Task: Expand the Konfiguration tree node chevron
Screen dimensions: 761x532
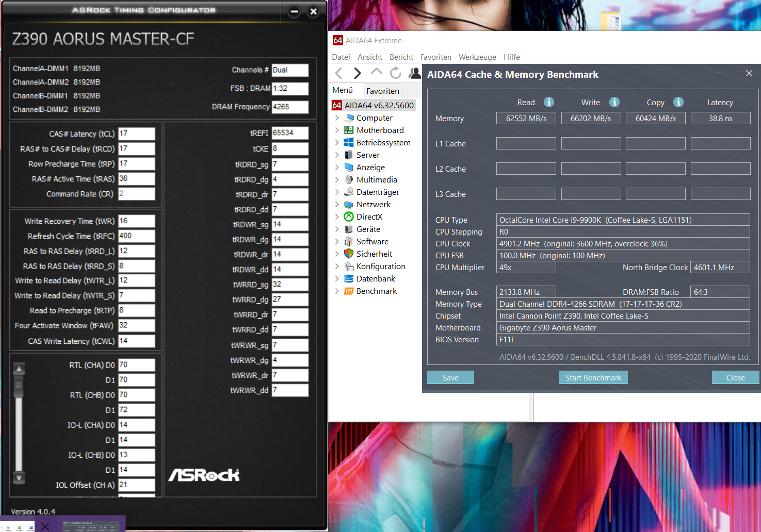Action: click(337, 266)
